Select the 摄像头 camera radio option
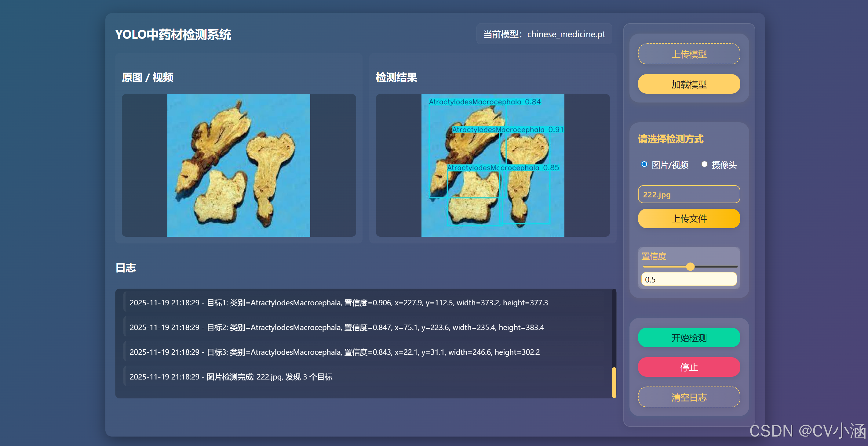 click(x=704, y=164)
